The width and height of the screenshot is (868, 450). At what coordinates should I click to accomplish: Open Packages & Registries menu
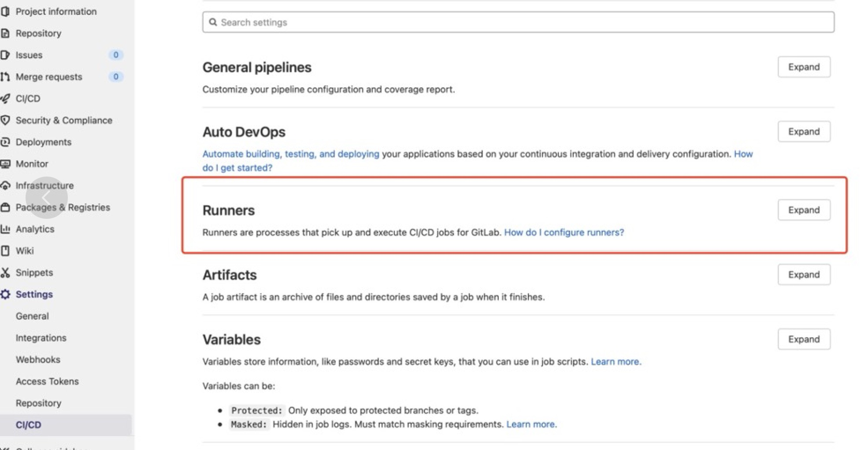[63, 207]
